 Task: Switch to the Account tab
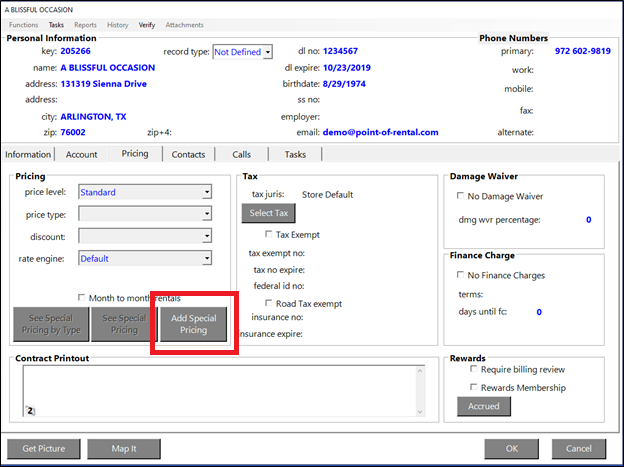click(x=82, y=154)
